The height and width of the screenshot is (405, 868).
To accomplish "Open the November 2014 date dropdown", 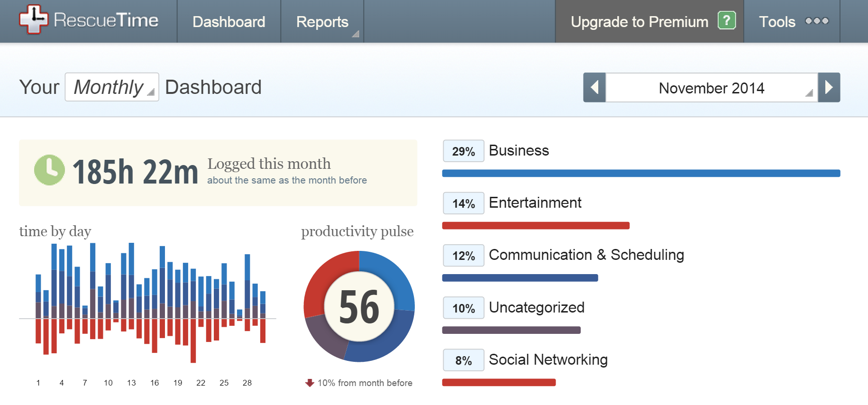I will coord(712,88).
